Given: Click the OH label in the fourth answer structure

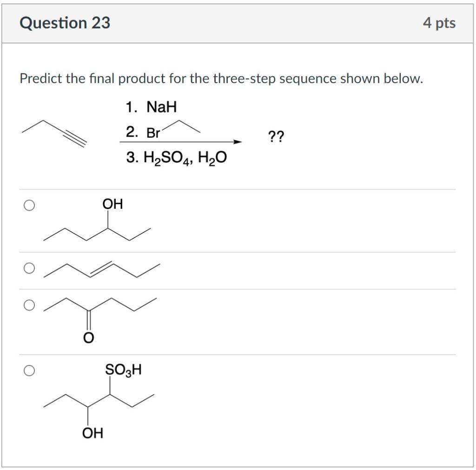Looking at the screenshot, I should click(92, 433).
